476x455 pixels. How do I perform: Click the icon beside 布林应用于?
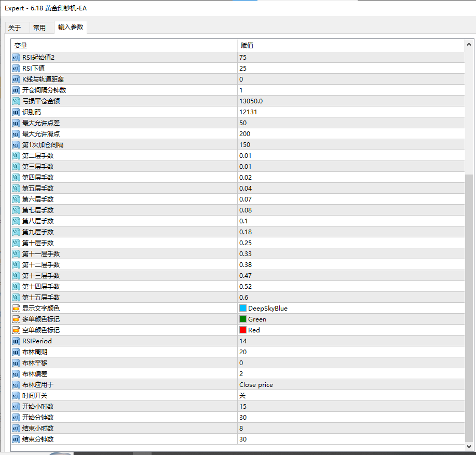(x=16, y=385)
